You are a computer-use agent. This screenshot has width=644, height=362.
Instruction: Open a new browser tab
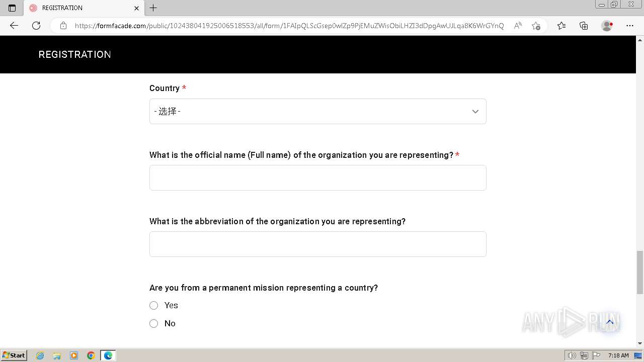pyautogui.click(x=153, y=8)
